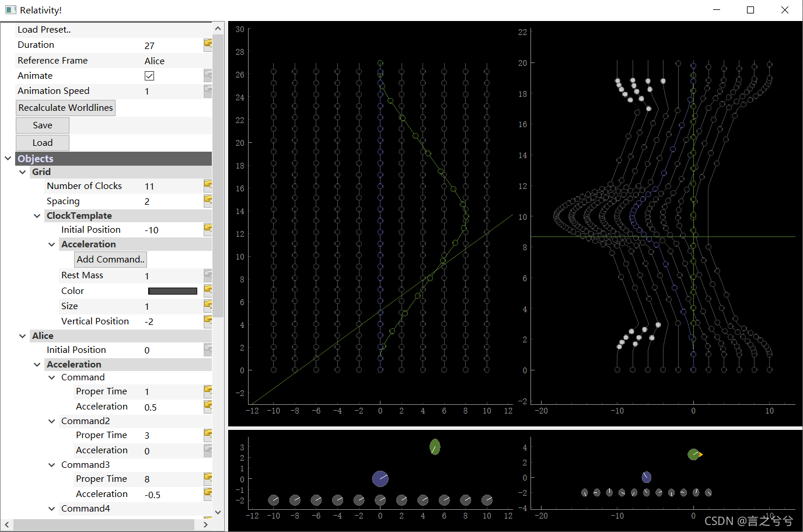Click the property panel scroll down arrow
Screen dimensions: 803x532
click(218, 512)
